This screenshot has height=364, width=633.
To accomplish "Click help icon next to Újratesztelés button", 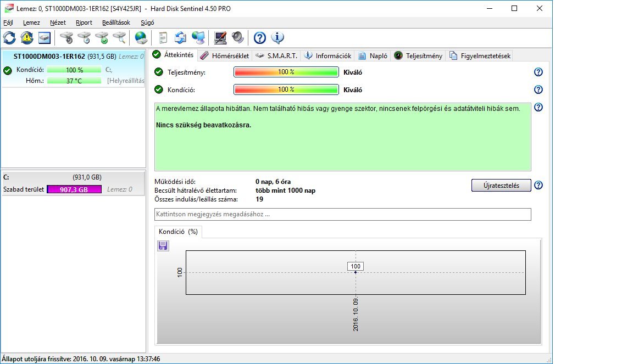I will pyautogui.click(x=538, y=185).
